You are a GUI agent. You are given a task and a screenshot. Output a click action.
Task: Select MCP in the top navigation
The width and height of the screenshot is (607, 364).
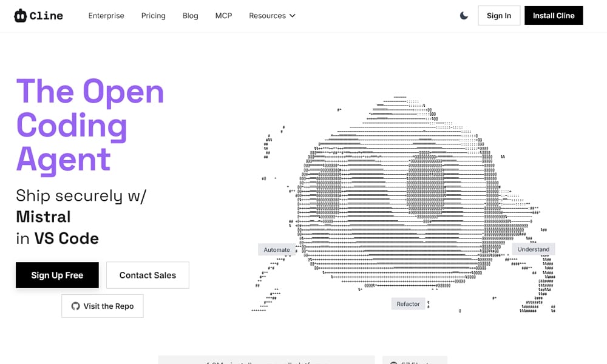(223, 16)
